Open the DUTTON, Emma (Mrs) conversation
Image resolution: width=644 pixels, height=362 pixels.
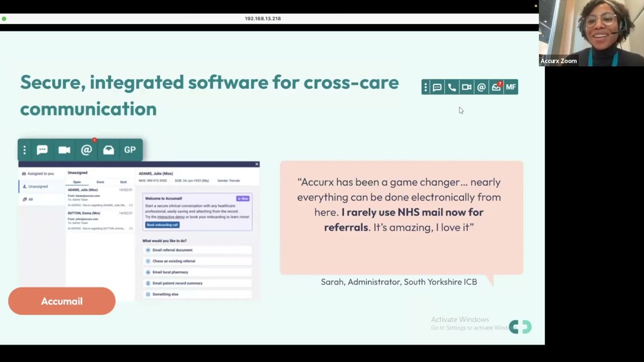point(100,221)
